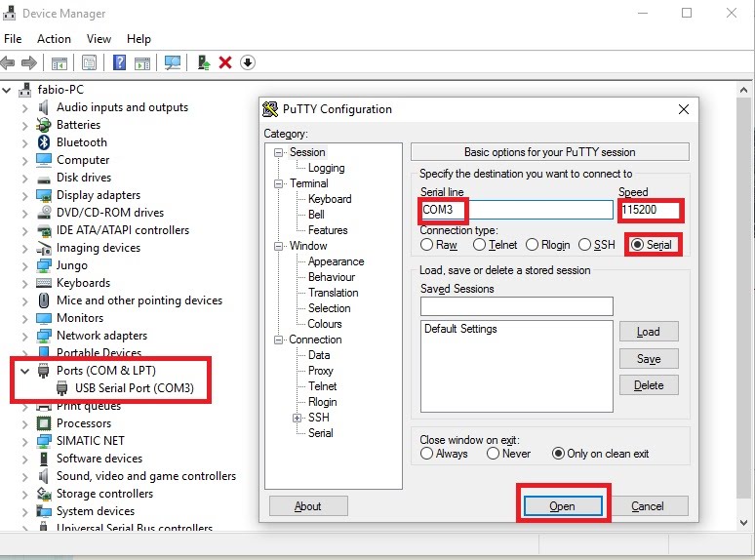This screenshot has height=560, width=755.
Task: Open the Action menu
Action: pyautogui.click(x=54, y=39)
